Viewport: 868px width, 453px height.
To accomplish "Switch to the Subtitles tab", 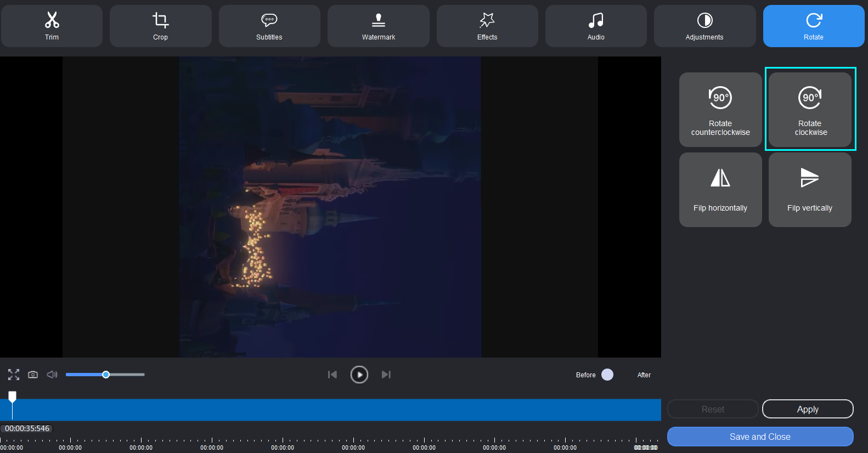I will pyautogui.click(x=269, y=26).
